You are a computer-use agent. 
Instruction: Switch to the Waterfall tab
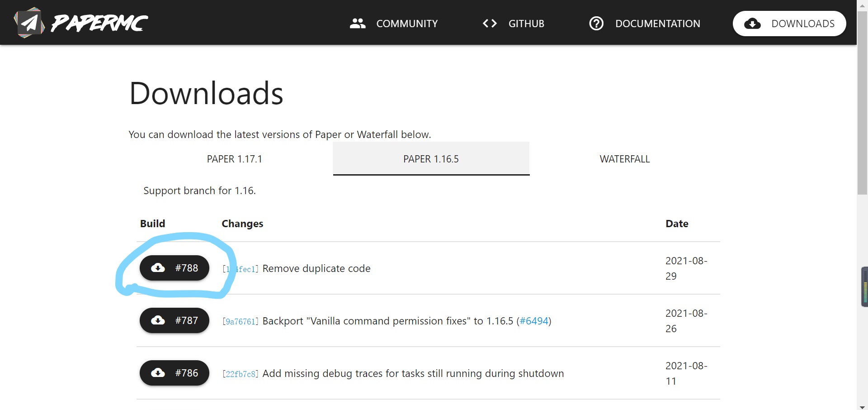pos(625,159)
